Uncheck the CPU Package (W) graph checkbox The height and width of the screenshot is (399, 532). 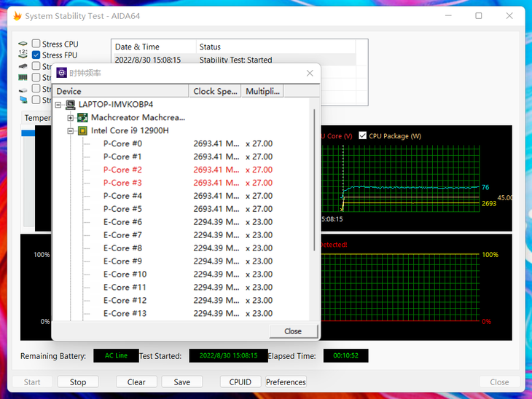click(x=362, y=135)
